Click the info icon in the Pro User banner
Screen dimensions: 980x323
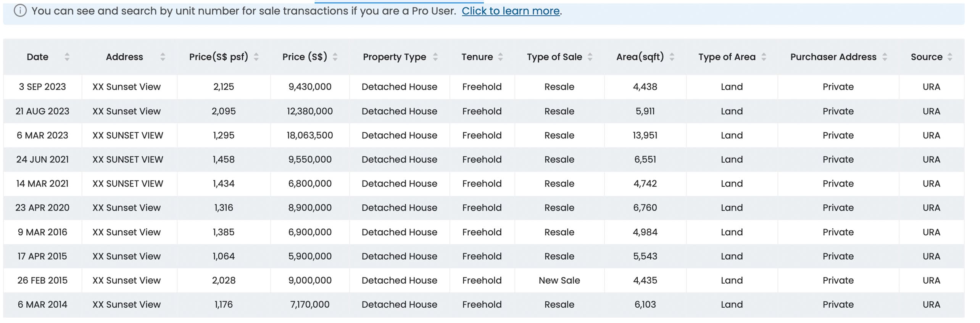20,11
